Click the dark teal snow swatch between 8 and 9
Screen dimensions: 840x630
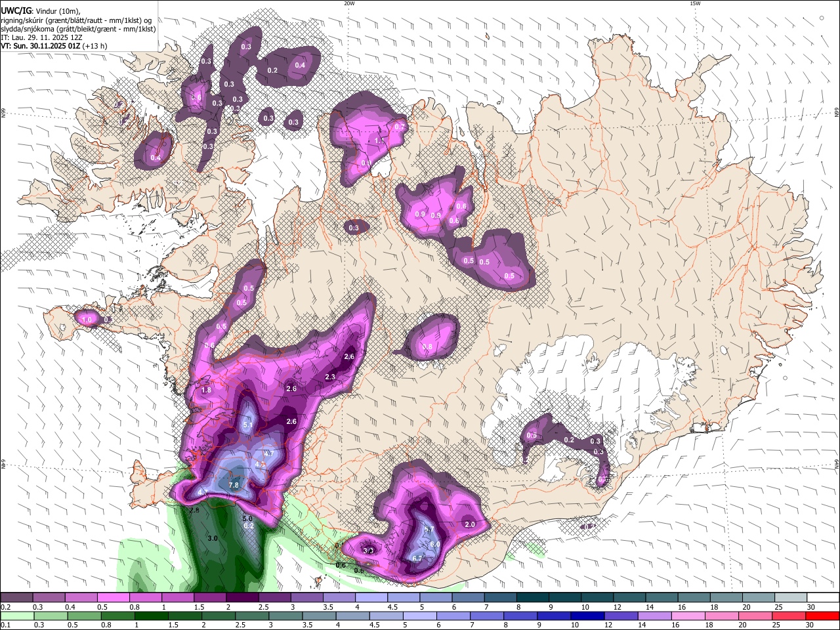coord(533,598)
